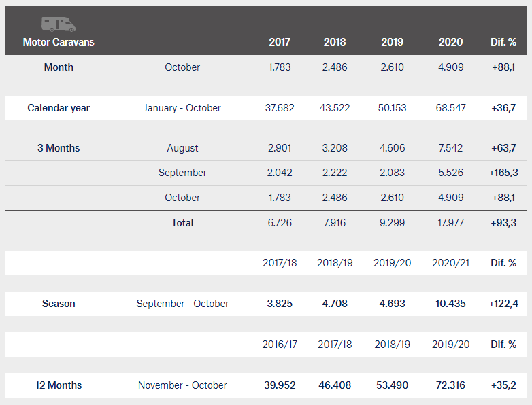
Task: Select the Motor Caravans header label
Action: (x=59, y=42)
